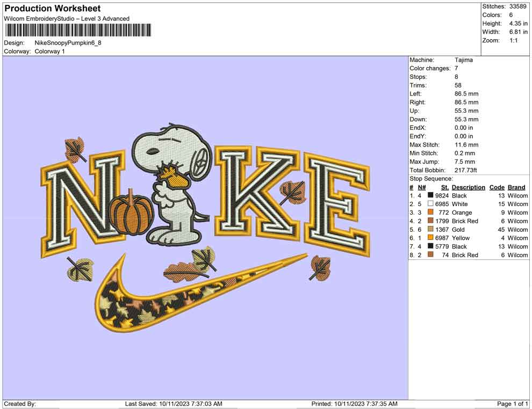The height and width of the screenshot is (409, 532).
Task: Click the Left value 86.5 mm
Action: [466, 94]
